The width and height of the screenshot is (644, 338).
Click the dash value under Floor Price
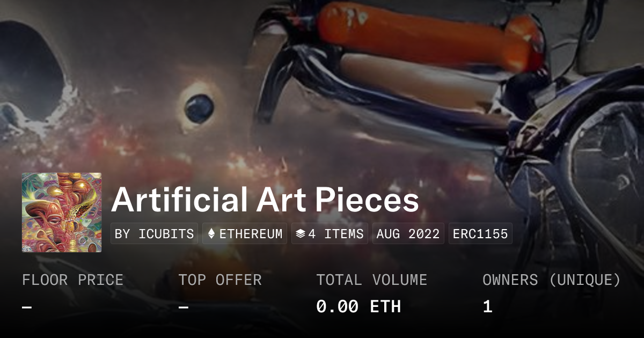point(27,307)
